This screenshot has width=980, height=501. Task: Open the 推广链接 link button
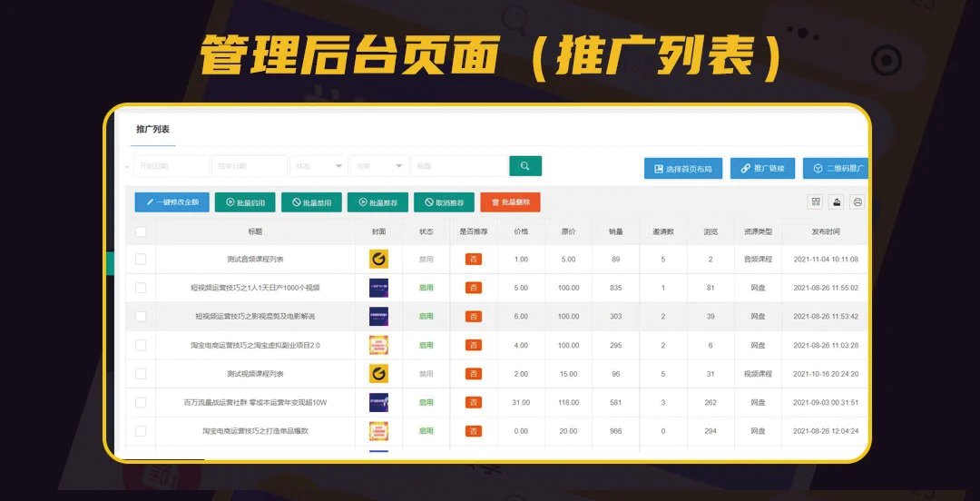tap(762, 169)
